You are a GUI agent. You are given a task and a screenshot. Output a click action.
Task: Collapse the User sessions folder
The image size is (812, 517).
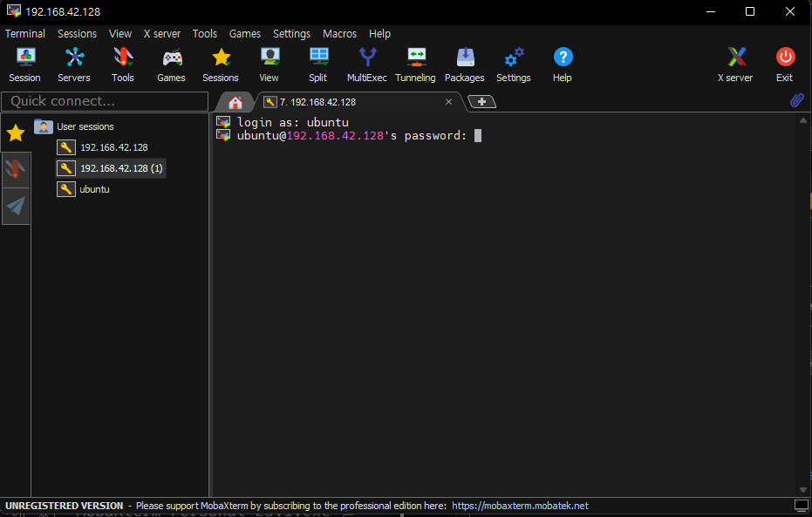pyautogui.click(x=74, y=126)
